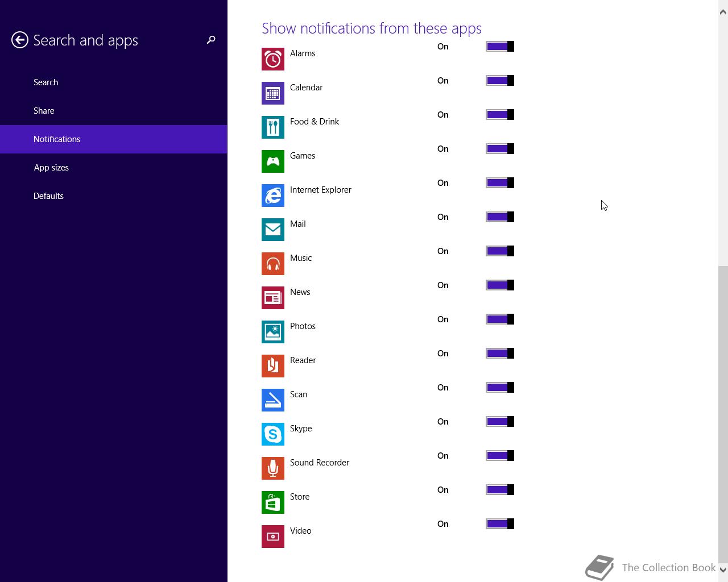728x582 pixels.
Task: Open the Defaults section
Action: 114,196
